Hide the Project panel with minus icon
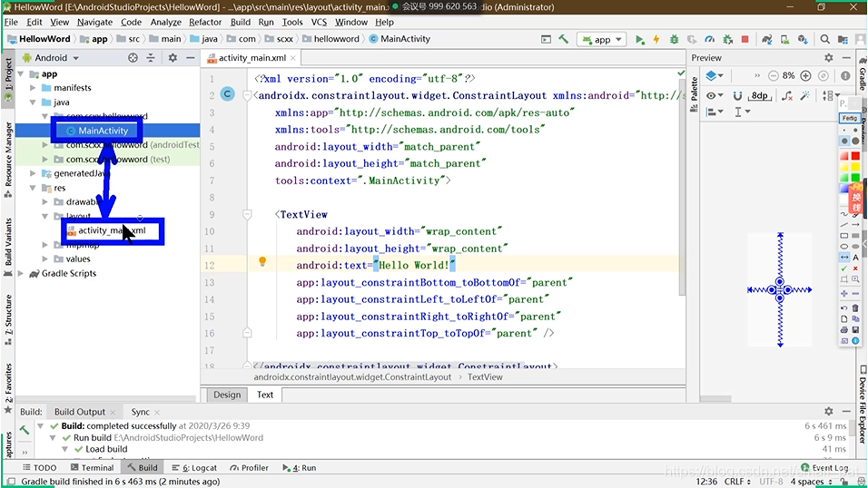This screenshot has height=488, width=868. (191, 57)
